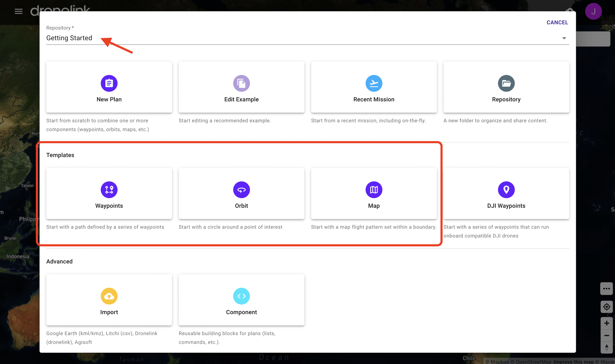The height and width of the screenshot is (364, 615).
Task: Click the Improve this map link
Action: tap(573, 361)
